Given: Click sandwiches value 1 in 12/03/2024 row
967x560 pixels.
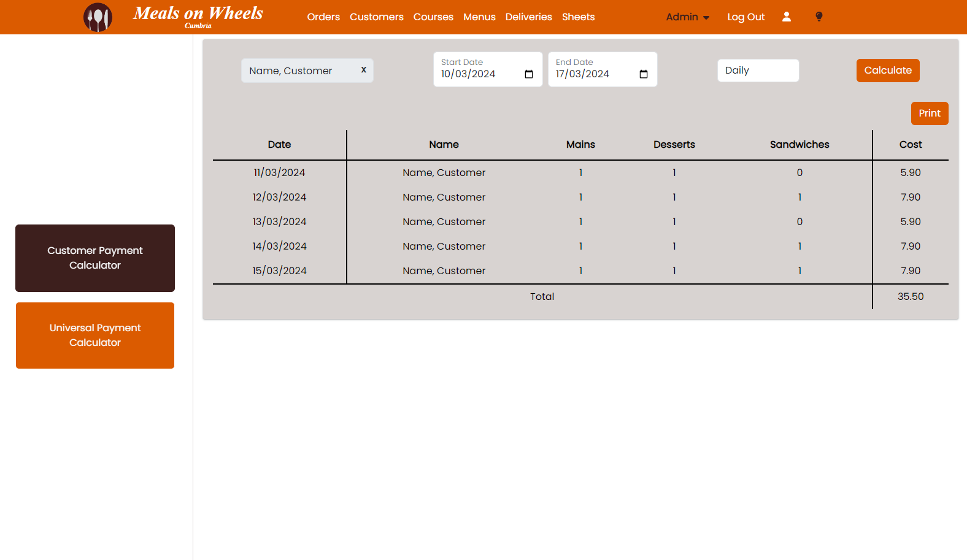Looking at the screenshot, I should [799, 198].
